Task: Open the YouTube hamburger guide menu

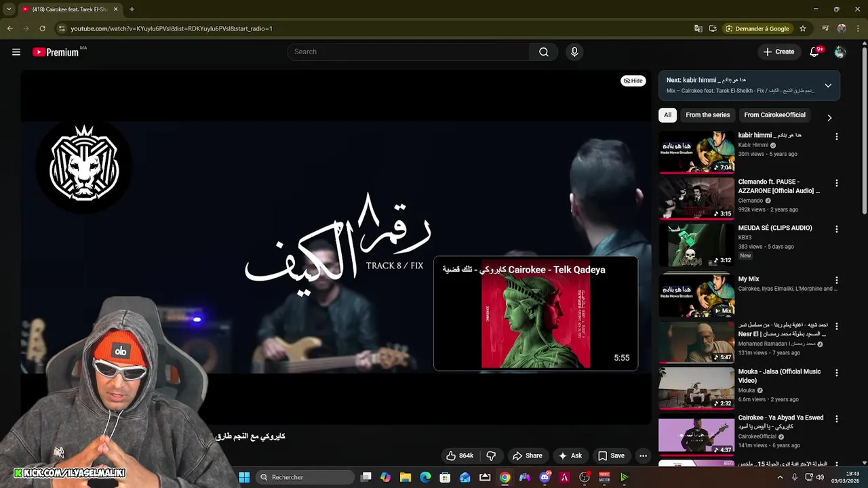Action: coord(16,52)
